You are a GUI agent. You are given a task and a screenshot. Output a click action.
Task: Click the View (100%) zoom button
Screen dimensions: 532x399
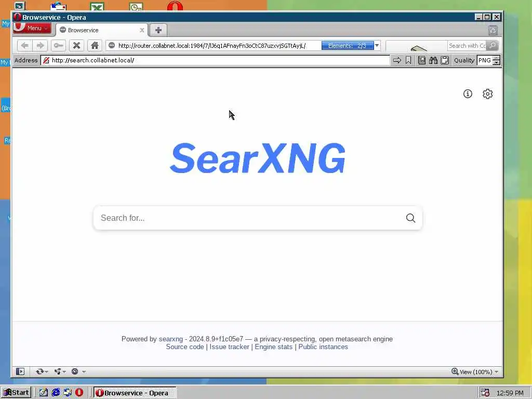coord(472,372)
